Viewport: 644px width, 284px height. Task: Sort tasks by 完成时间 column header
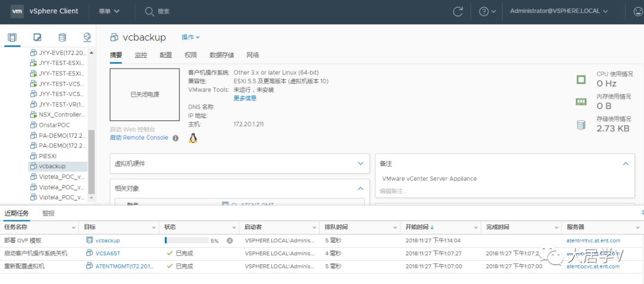click(x=497, y=227)
